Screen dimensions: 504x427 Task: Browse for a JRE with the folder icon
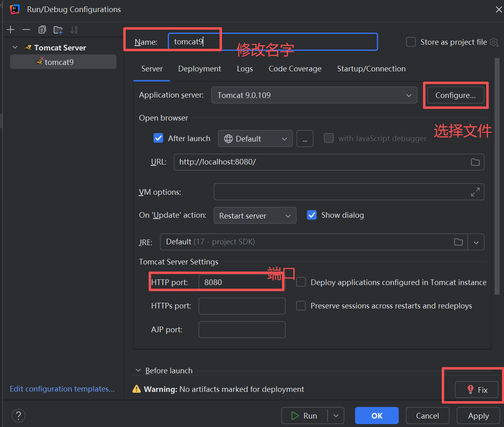pyautogui.click(x=458, y=242)
